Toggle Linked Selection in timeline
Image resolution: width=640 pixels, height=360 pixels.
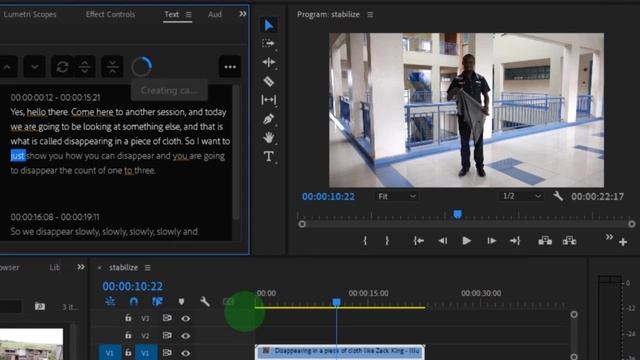tap(157, 302)
